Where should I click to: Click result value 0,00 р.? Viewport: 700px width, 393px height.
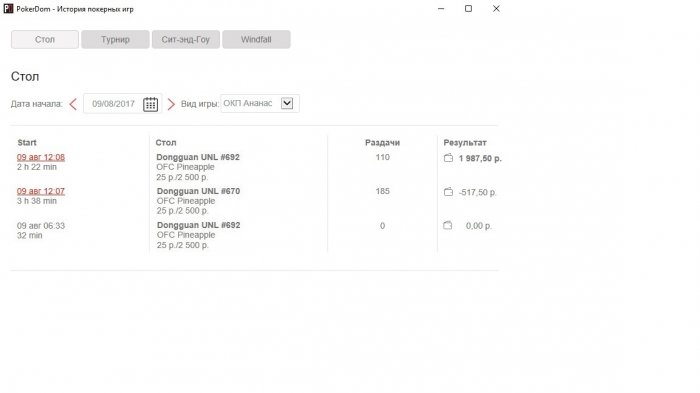(479, 226)
